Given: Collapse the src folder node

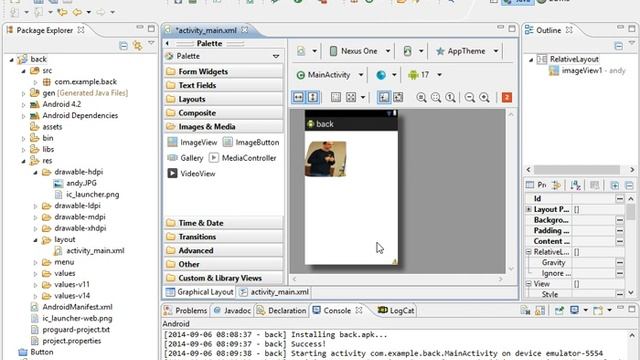Looking at the screenshot, I should click(23, 71).
